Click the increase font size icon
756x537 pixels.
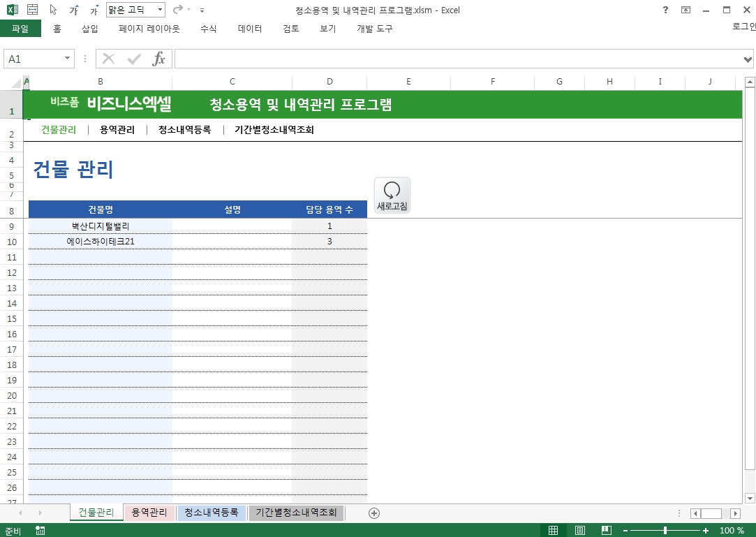tap(75, 10)
